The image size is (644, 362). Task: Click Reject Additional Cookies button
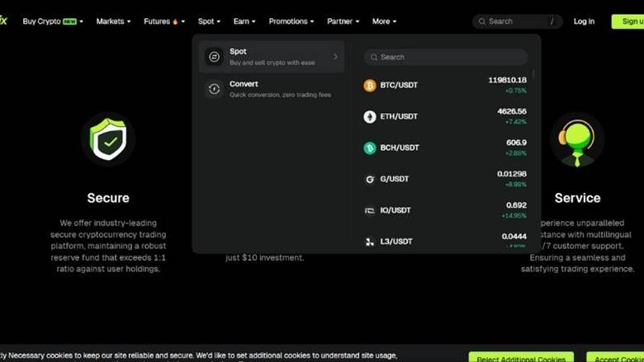pos(521,357)
